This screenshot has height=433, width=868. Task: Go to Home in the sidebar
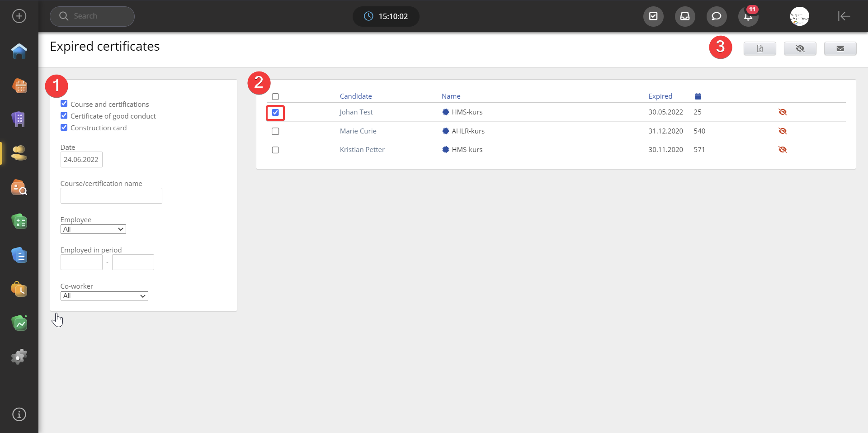tap(19, 51)
